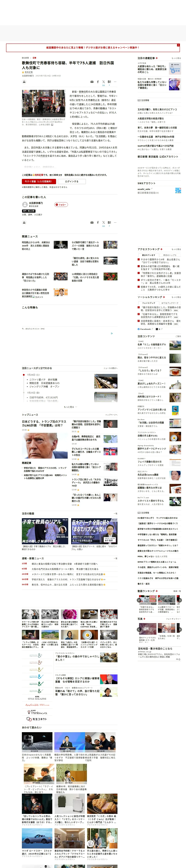
Task: Follow the author with フォロー button
Action: pyautogui.click(x=61, y=205)
